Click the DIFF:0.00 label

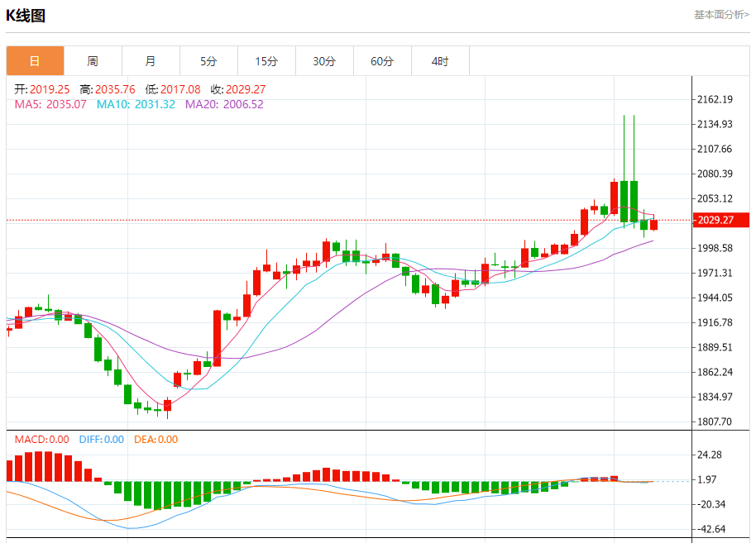101,440
